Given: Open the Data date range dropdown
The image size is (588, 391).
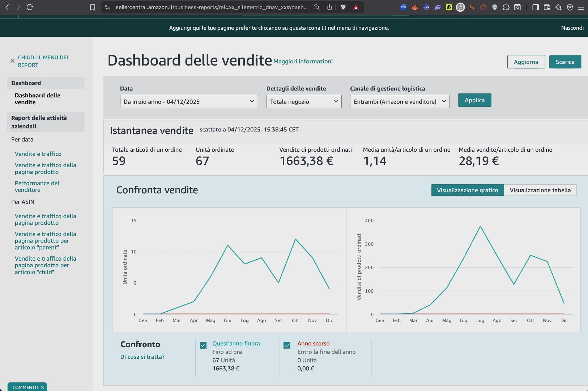Looking at the screenshot, I should [189, 102].
